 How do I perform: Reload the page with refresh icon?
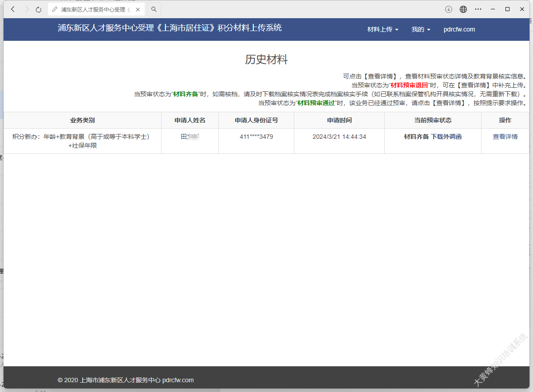pyautogui.click(x=39, y=9)
